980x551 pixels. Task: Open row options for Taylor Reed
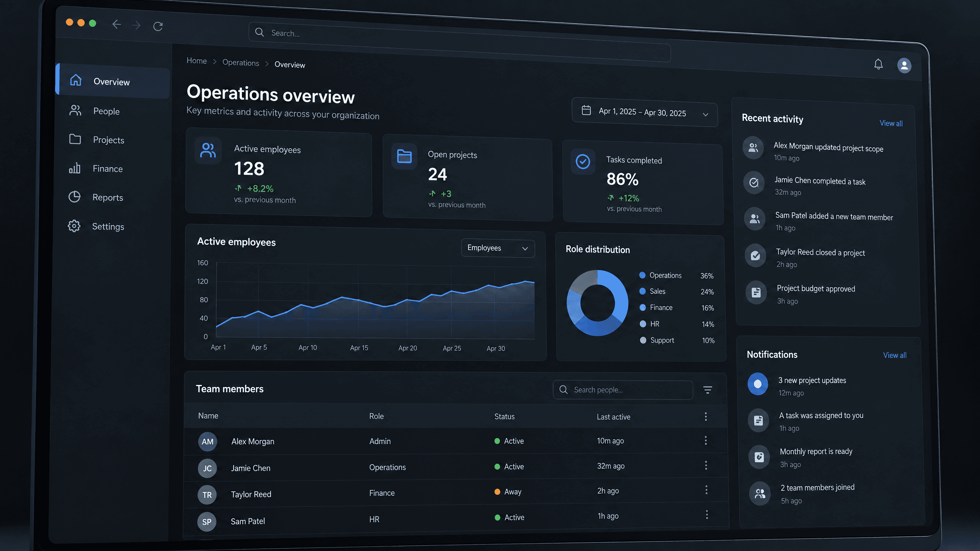click(706, 490)
